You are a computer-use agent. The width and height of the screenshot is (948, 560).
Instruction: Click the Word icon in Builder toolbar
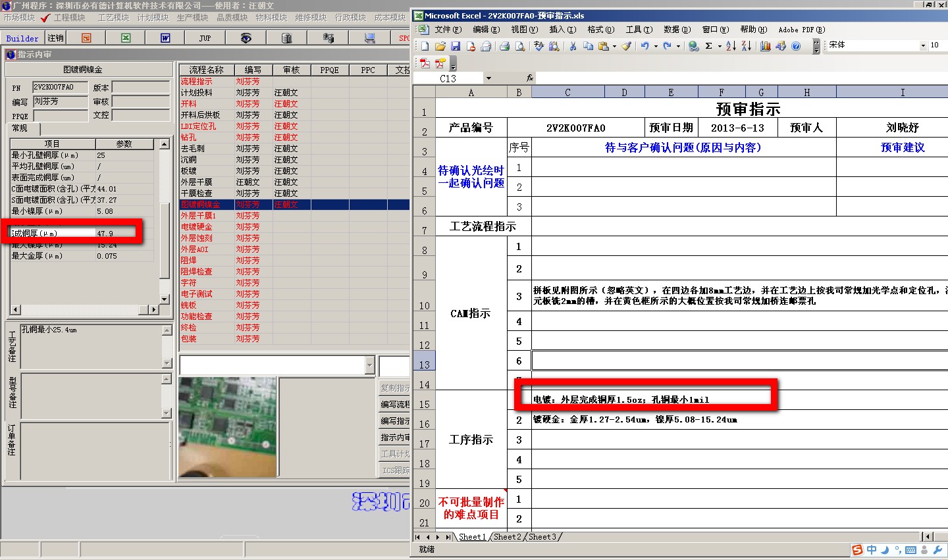point(165,38)
